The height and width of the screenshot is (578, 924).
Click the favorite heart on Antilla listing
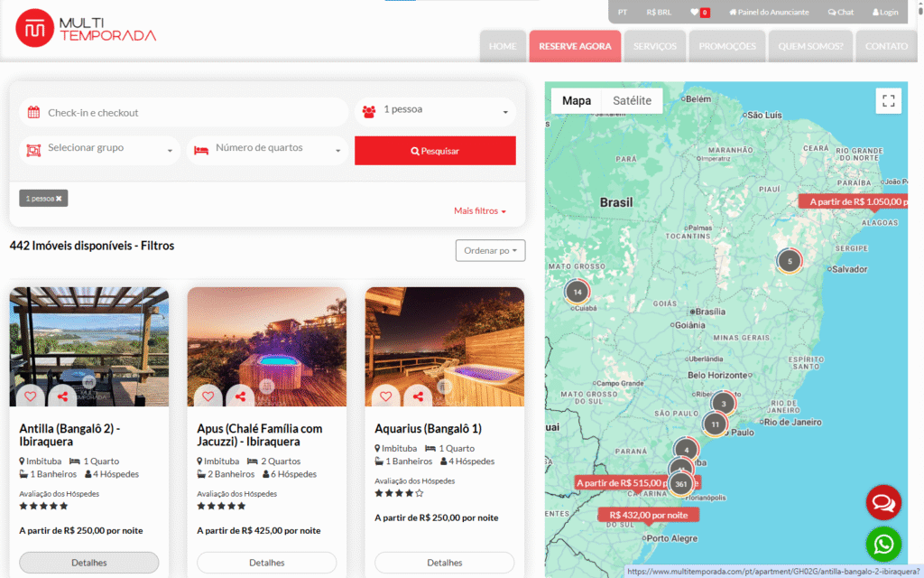[31, 396]
